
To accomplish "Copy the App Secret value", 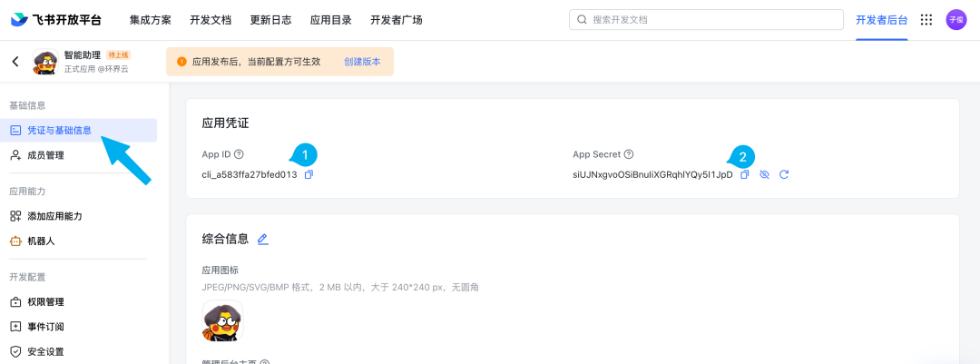I will click(x=744, y=174).
